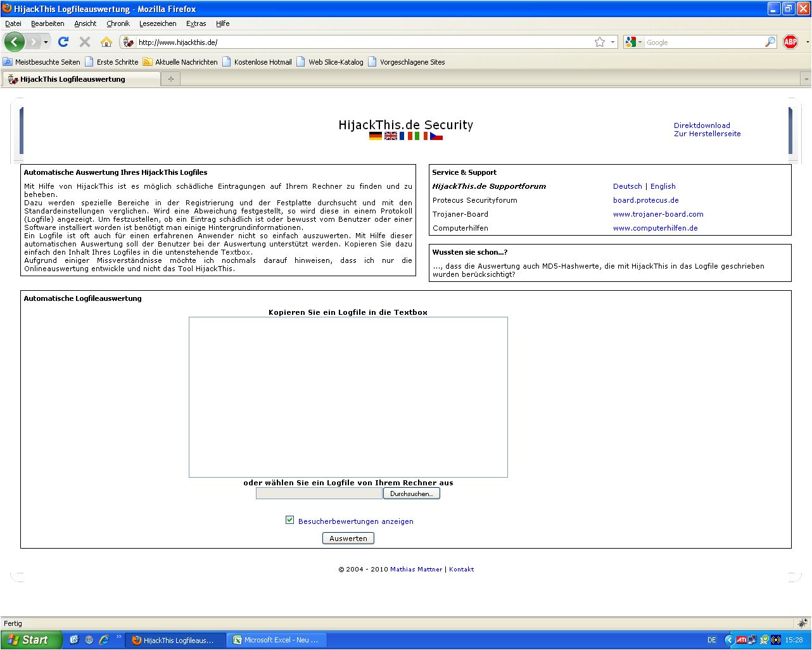Click the Auswerten button

[x=348, y=538]
